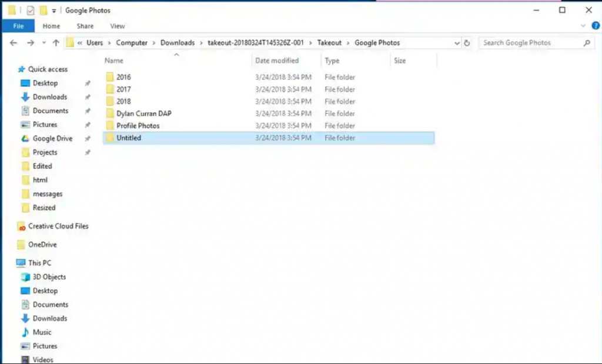Open Creative Cloud Files in the sidebar
This screenshot has width=602, height=364.
[58, 226]
